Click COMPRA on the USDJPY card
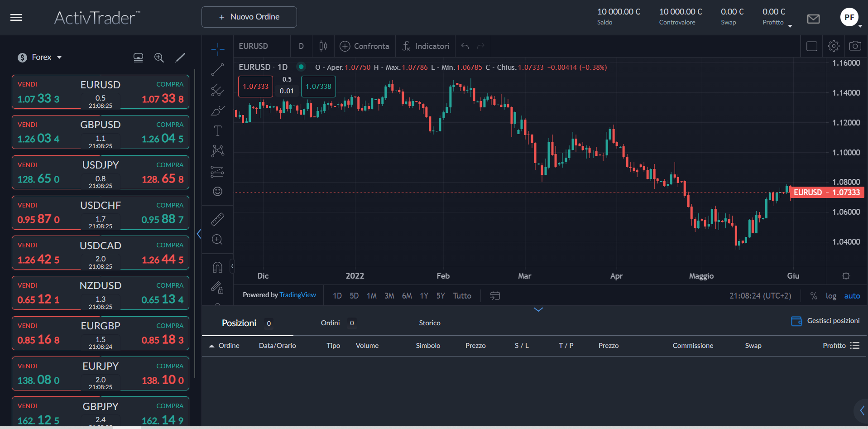Image resolution: width=868 pixels, height=429 pixels. point(170,165)
